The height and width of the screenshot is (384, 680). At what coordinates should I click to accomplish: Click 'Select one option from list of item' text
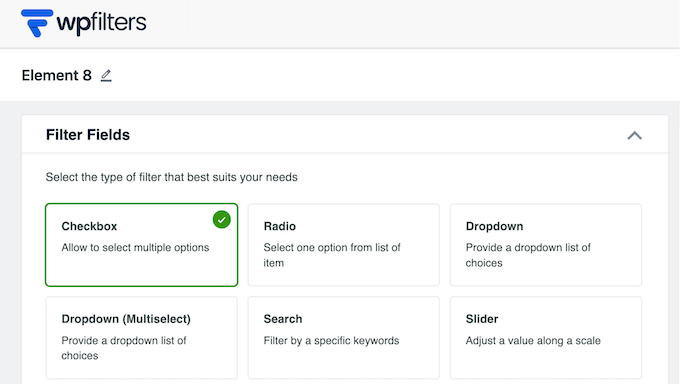coord(332,255)
